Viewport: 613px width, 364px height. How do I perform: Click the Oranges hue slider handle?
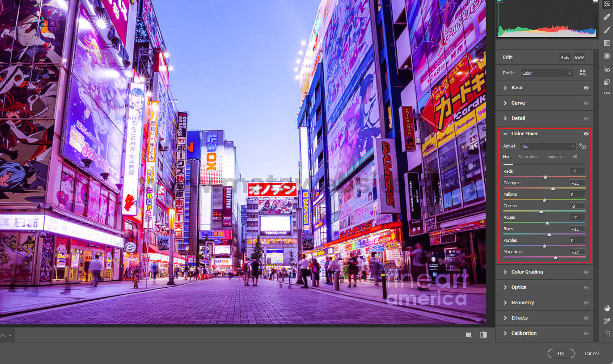[x=553, y=189]
